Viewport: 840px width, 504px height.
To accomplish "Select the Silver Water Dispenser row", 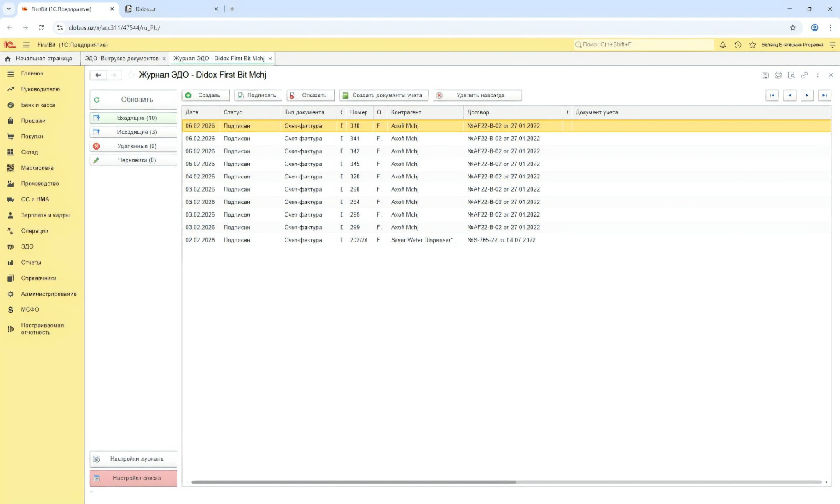I will pos(506,240).
